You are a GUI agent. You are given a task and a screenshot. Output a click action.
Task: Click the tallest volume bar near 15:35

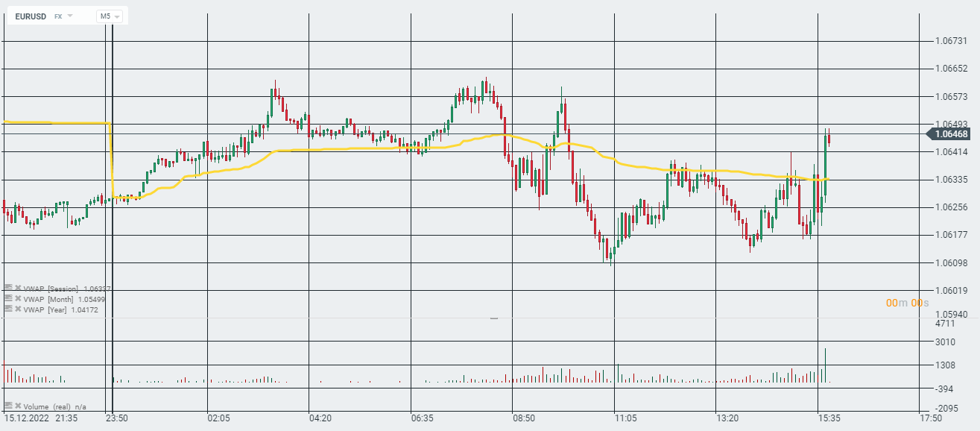pos(826,365)
